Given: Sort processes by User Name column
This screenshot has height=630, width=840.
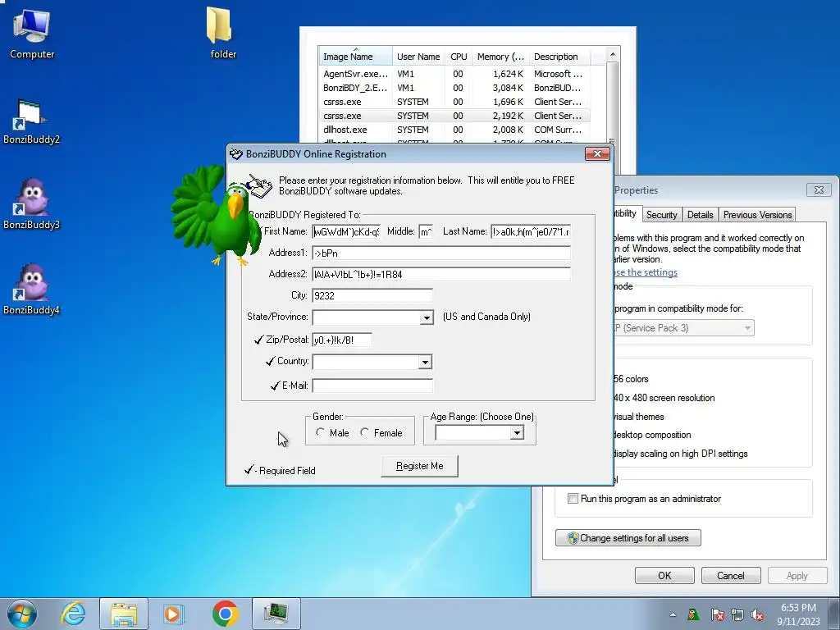Looking at the screenshot, I should coord(418,57).
